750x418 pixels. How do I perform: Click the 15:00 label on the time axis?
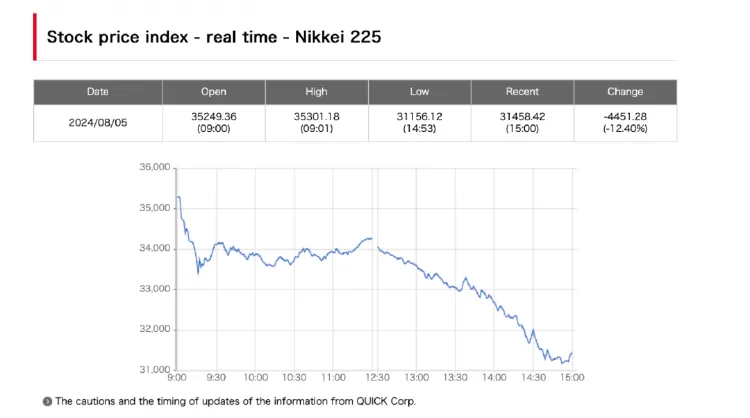pos(572,378)
